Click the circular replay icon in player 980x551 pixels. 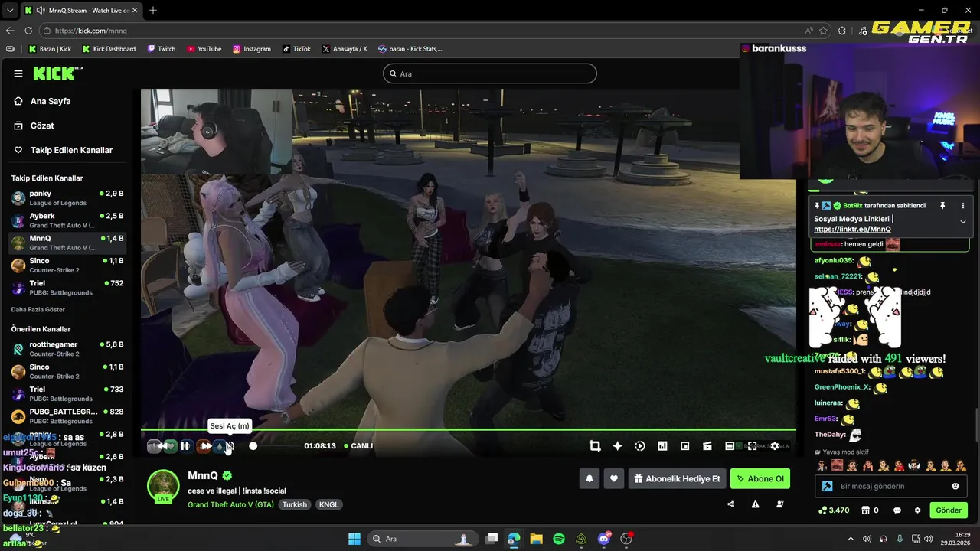coord(640,446)
